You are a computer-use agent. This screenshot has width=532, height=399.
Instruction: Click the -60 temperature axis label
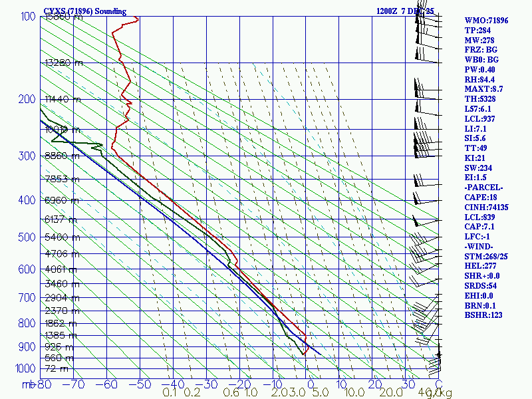pyautogui.click(x=106, y=384)
